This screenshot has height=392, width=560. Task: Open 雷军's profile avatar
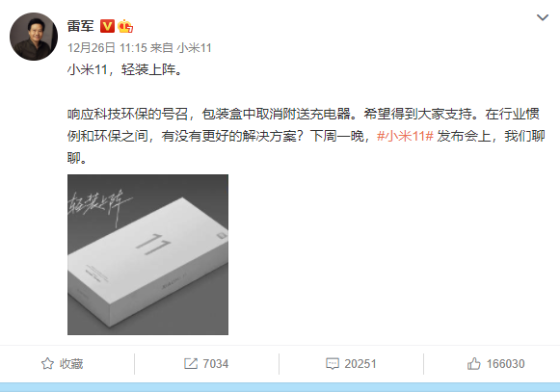point(34,37)
